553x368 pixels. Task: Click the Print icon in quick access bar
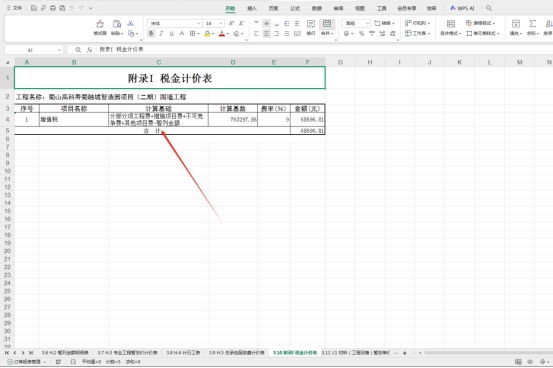[53, 8]
